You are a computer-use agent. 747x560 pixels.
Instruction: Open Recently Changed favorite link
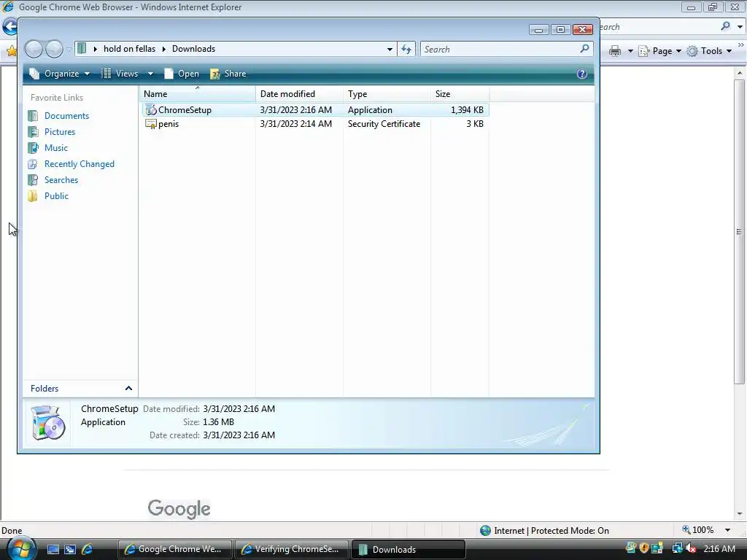(79, 164)
